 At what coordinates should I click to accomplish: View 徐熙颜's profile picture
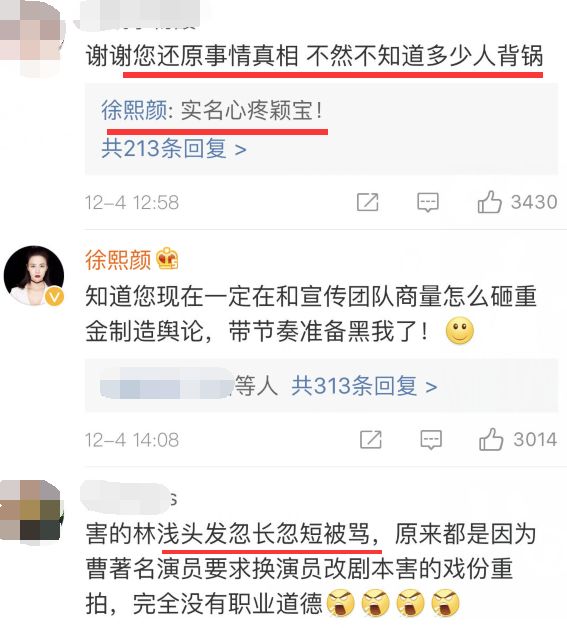point(34,276)
